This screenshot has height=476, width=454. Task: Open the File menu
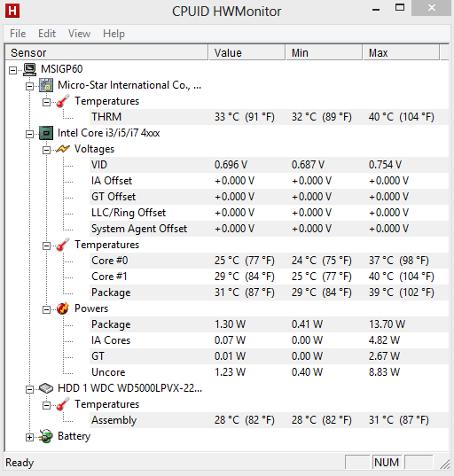[18, 34]
